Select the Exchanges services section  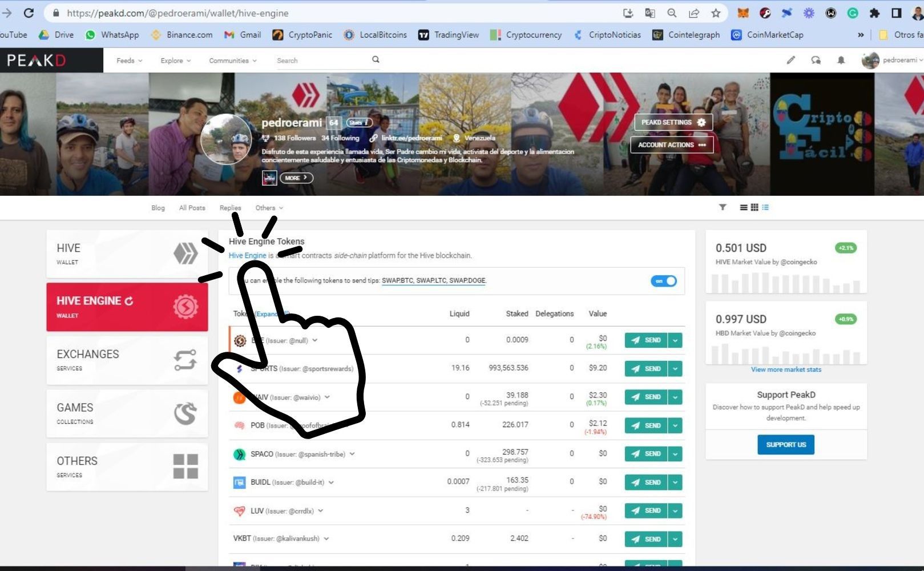pyautogui.click(x=127, y=360)
